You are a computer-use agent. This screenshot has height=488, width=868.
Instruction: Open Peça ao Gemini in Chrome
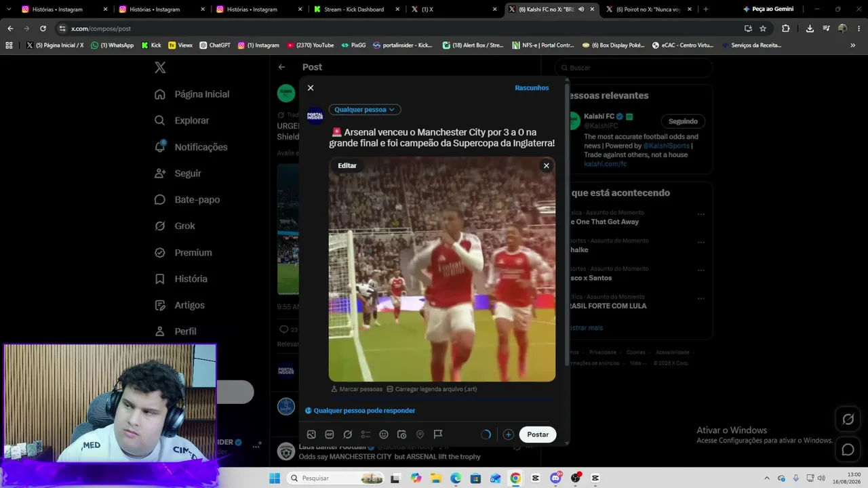coord(769,9)
